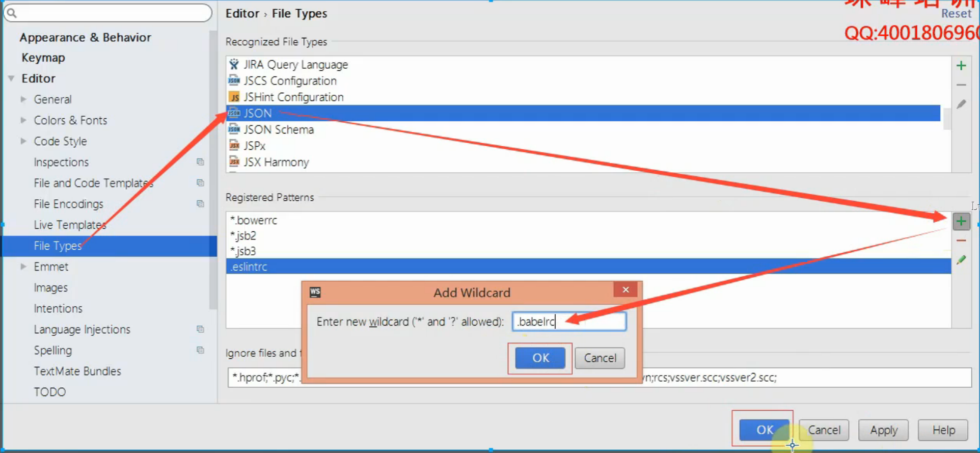Click the project-level icon beside Inspections

200,162
